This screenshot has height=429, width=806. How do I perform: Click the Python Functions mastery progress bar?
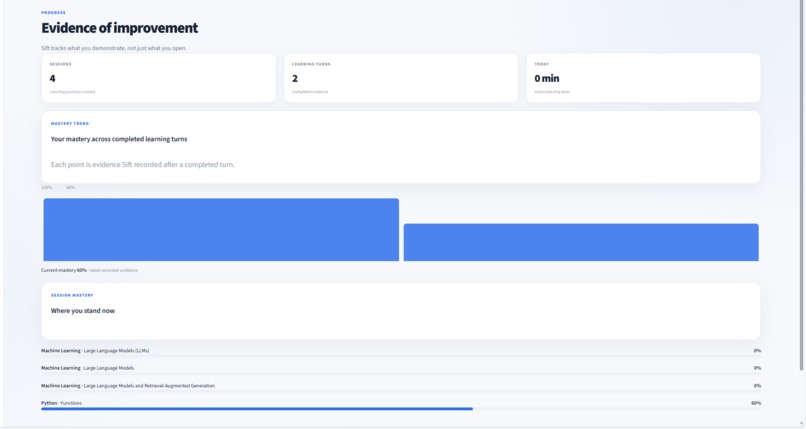[x=401, y=409]
